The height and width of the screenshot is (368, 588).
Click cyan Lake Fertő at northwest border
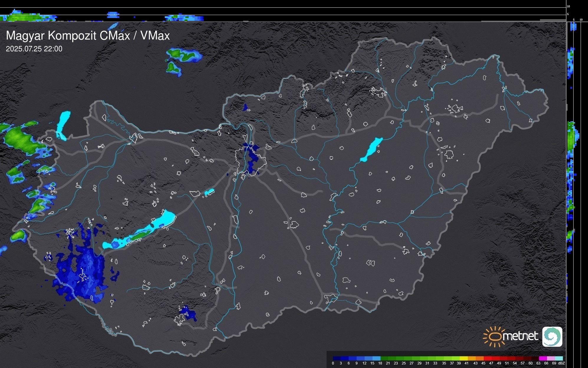pos(63,124)
